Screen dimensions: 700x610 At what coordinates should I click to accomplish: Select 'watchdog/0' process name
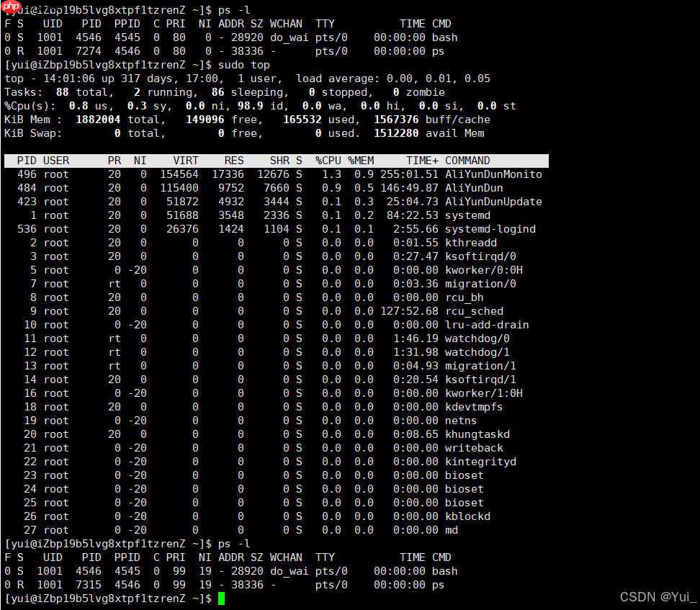click(477, 338)
